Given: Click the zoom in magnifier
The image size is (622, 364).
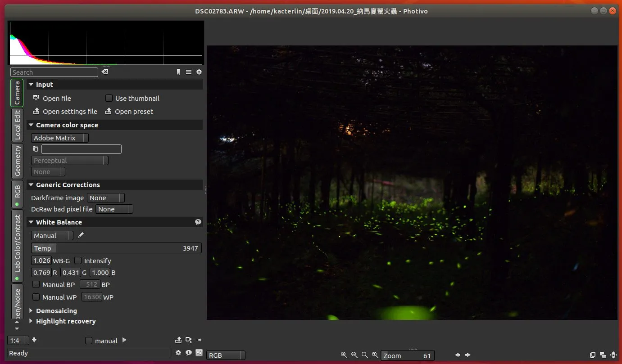Looking at the screenshot, I should [x=344, y=355].
